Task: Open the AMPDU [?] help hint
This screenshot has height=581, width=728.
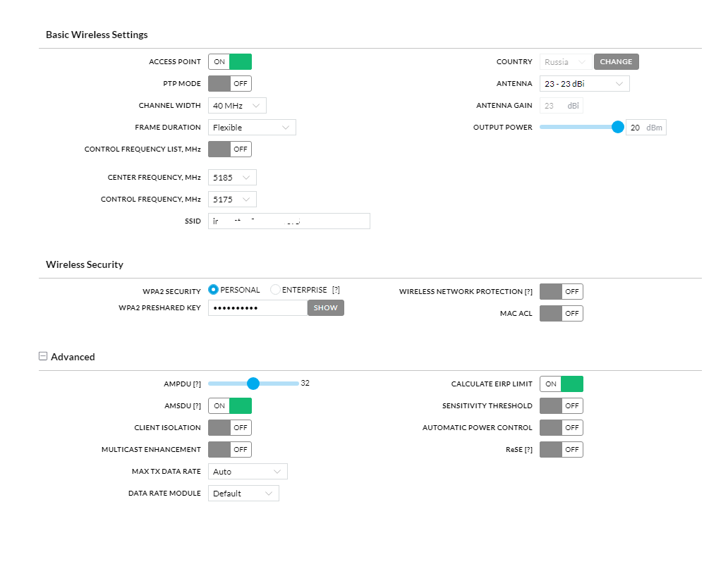Action: click(x=197, y=384)
